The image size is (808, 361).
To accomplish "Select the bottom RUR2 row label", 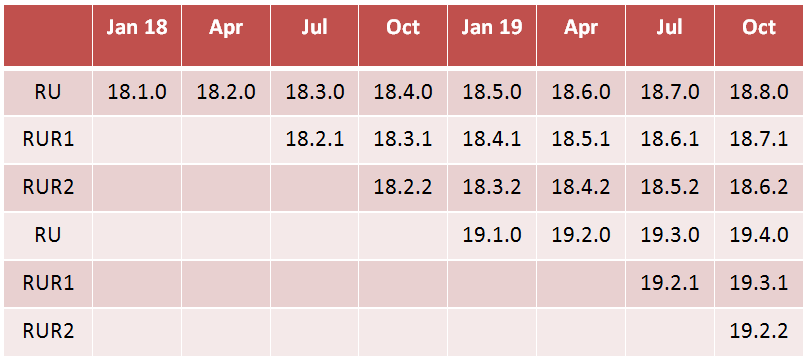I will 48,332.
